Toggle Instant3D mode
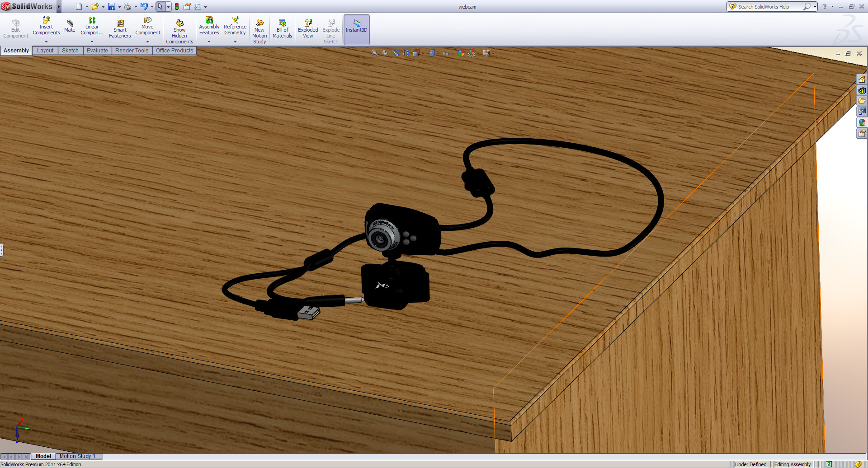Screen dimensions: 868x468 click(357, 29)
